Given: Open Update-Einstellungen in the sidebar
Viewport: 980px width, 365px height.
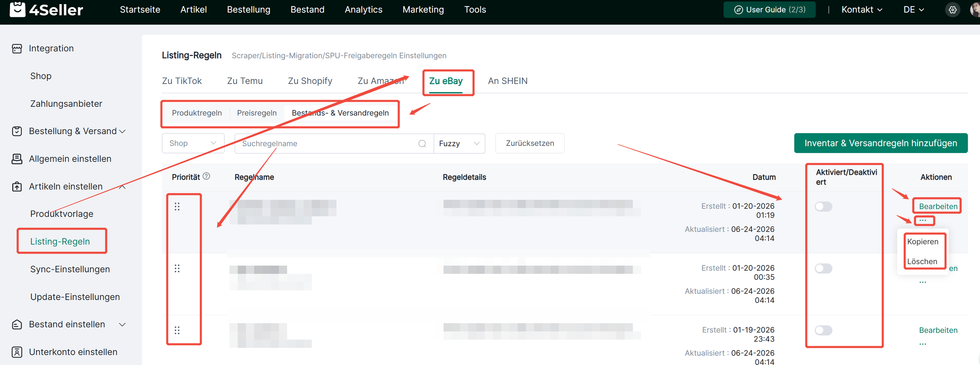Looking at the screenshot, I should tap(75, 297).
